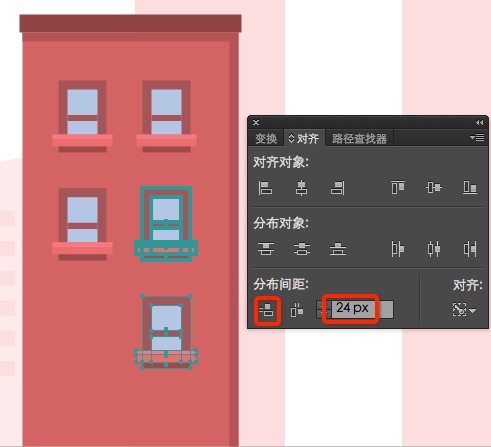Collapse panel with double-arrow icon
491x447 pixels.
[479, 123]
